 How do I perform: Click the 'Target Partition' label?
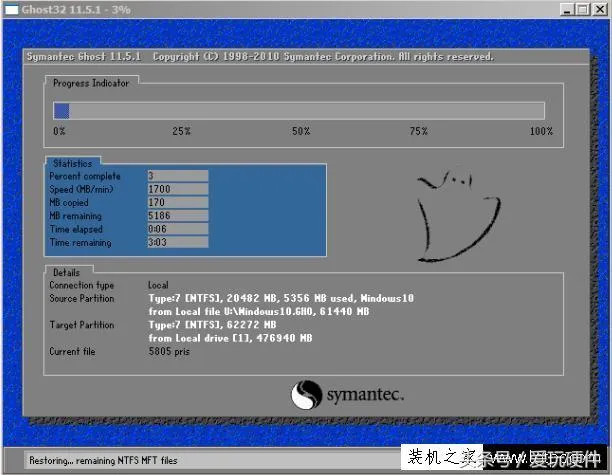click(x=82, y=325)
